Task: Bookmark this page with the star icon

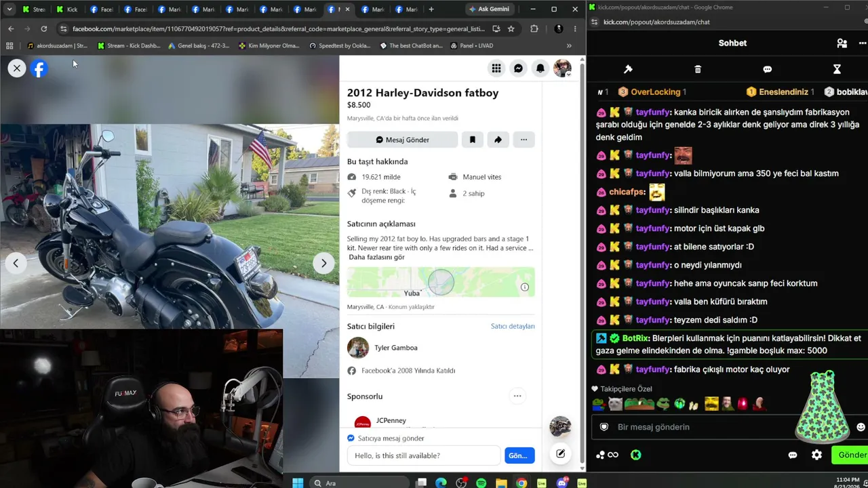Action: tap(511, 29)
